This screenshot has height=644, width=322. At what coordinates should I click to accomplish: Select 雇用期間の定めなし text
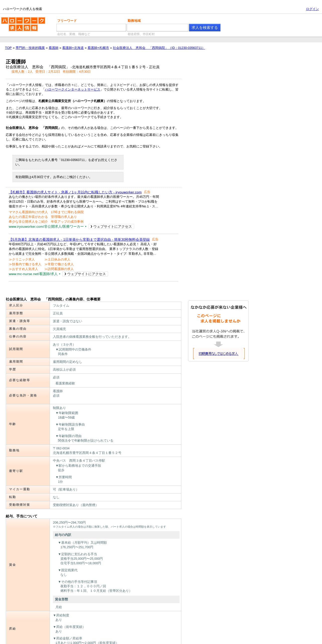click(x=67, y=362)
